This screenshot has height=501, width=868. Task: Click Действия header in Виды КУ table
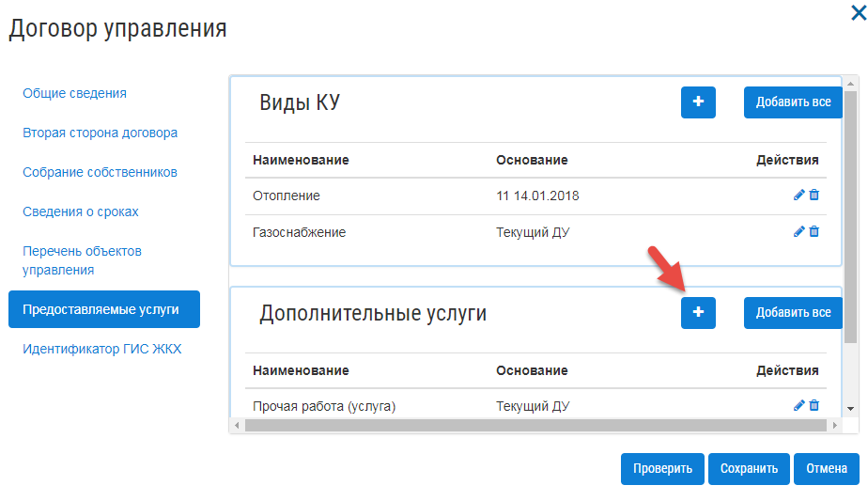pyautogui.click(x=788, y=160)
